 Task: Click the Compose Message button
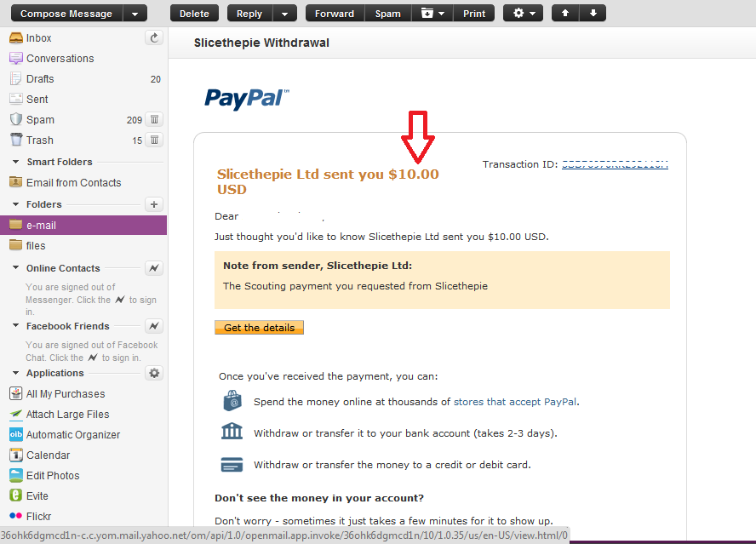pos(66,14)
